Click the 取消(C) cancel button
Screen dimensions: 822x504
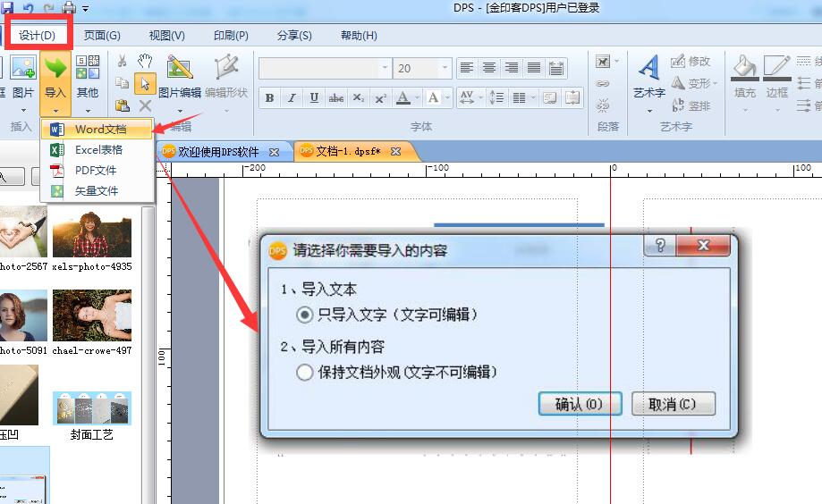point(674,404)
